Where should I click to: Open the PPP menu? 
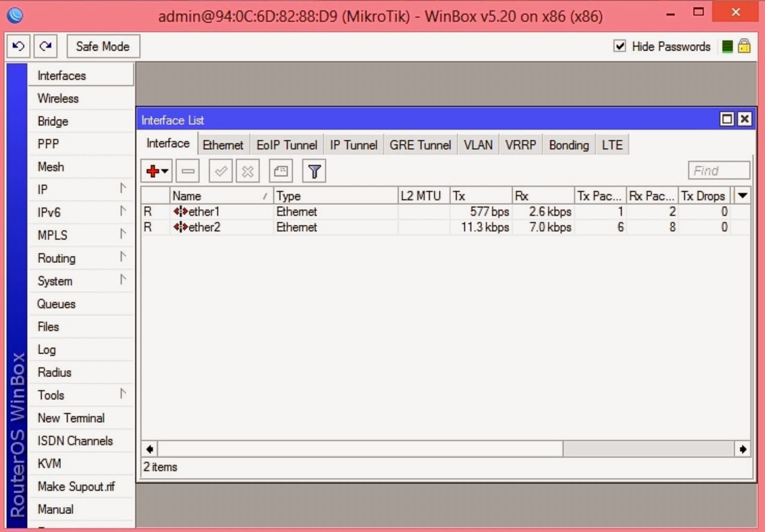(81, 144)
